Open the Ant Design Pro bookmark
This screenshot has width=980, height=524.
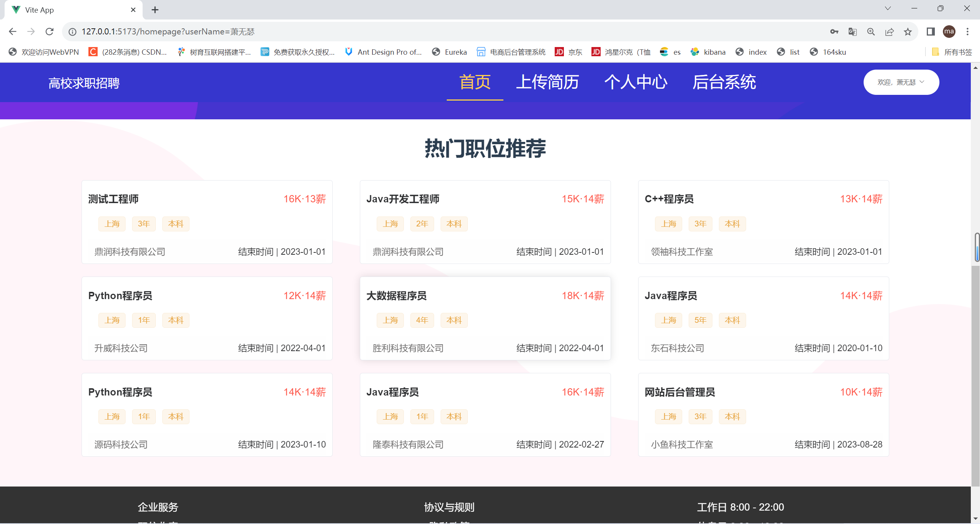coord(383,52)
